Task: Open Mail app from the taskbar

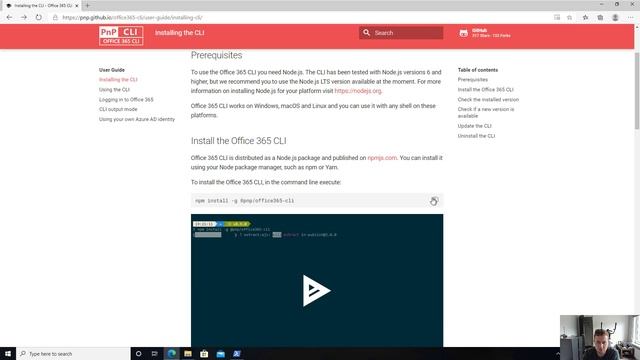Action: click(220, 353)
